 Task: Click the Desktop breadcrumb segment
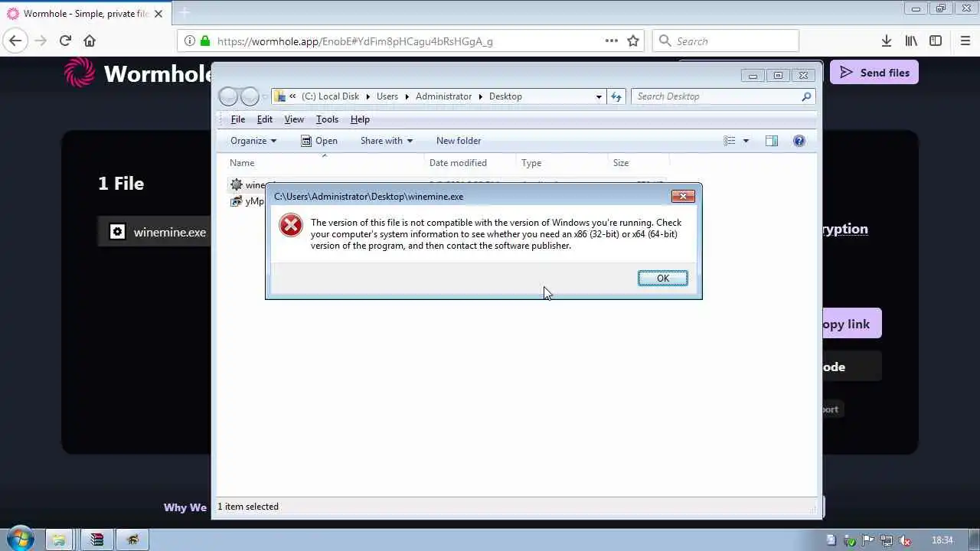click(505, 96)
